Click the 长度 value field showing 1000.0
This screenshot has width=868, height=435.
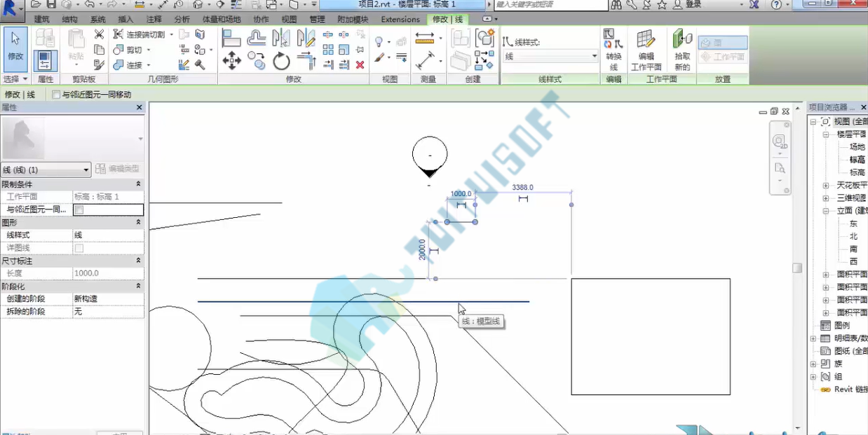[x=108, y=273]
